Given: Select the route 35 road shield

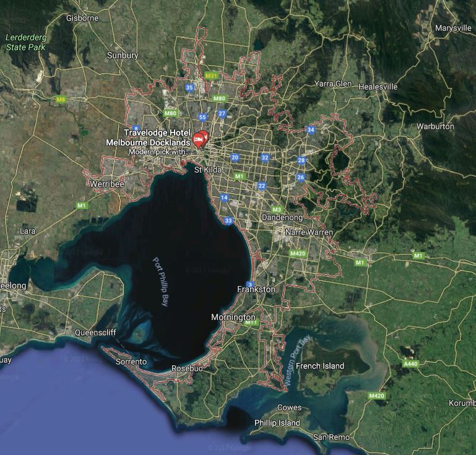Looking at the screenshot, I should click(189, 88).
